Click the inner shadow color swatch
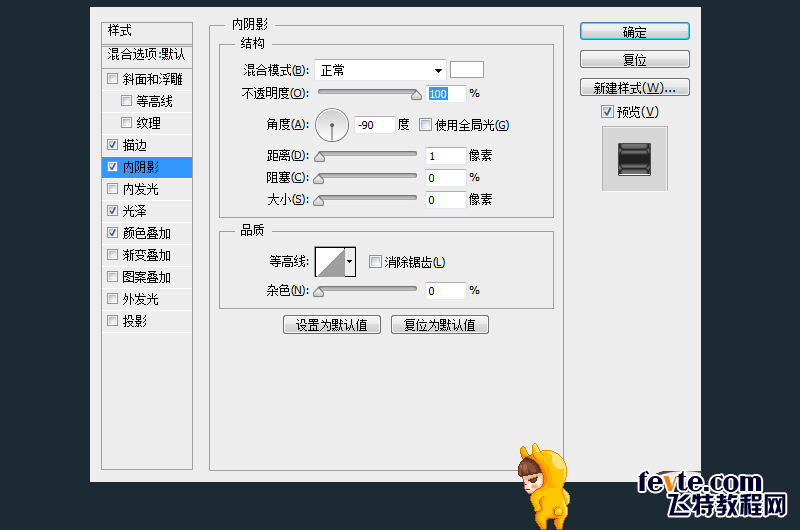 click(x=467, y=70)
